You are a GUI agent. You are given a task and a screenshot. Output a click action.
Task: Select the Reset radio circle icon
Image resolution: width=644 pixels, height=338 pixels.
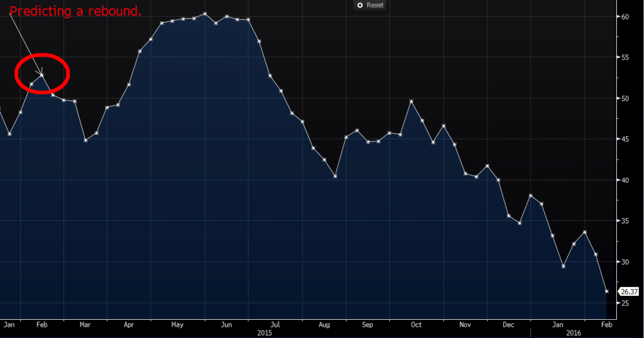coord(360,5)
